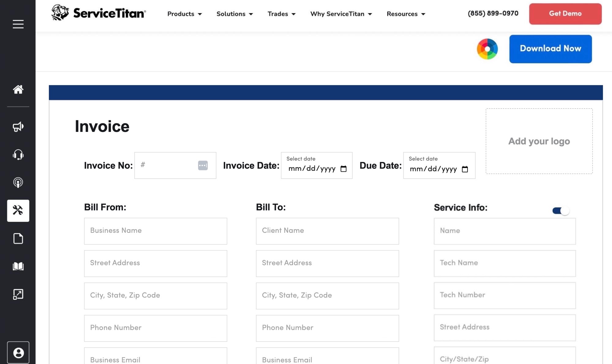Open the megaphone announcements icon
Screen dimensions: 612x364
tap(18, 127)
